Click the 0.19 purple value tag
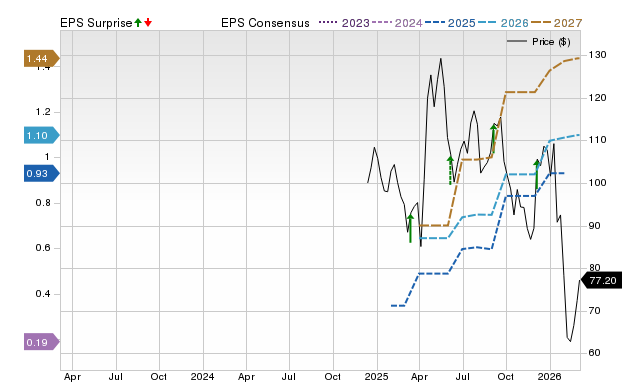Screen dimensions: 640x382 pos(41,342)
